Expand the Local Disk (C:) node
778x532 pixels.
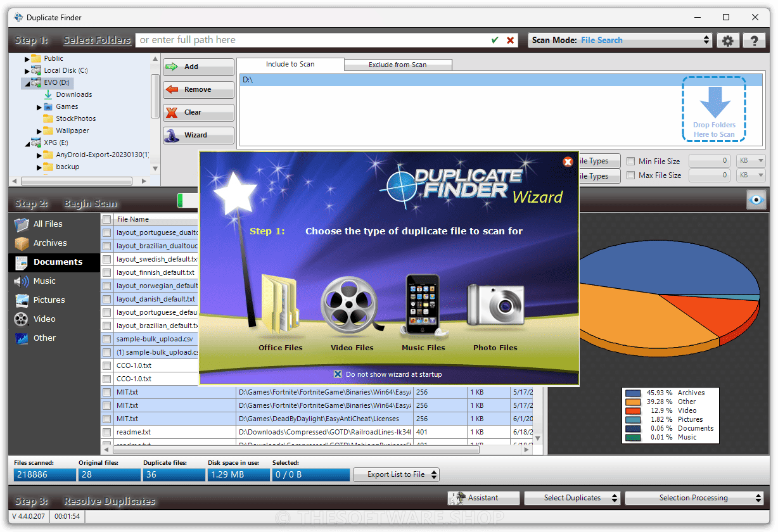tap(27, 71)
